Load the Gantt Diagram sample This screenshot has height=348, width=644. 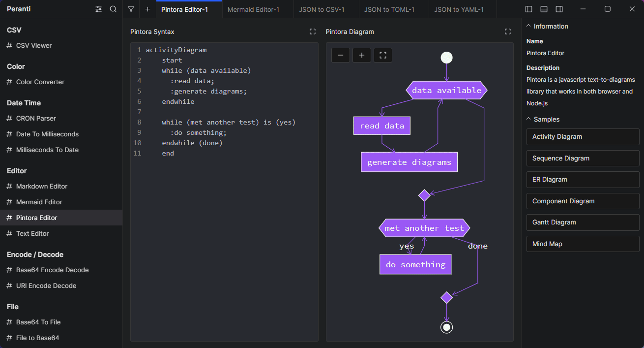pos(583,222)
